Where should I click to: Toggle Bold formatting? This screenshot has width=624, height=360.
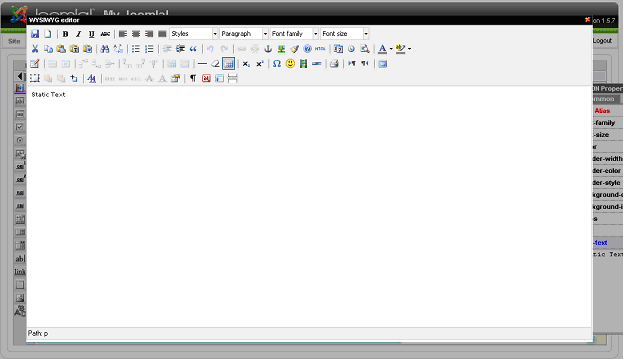[x=65, y=34]
